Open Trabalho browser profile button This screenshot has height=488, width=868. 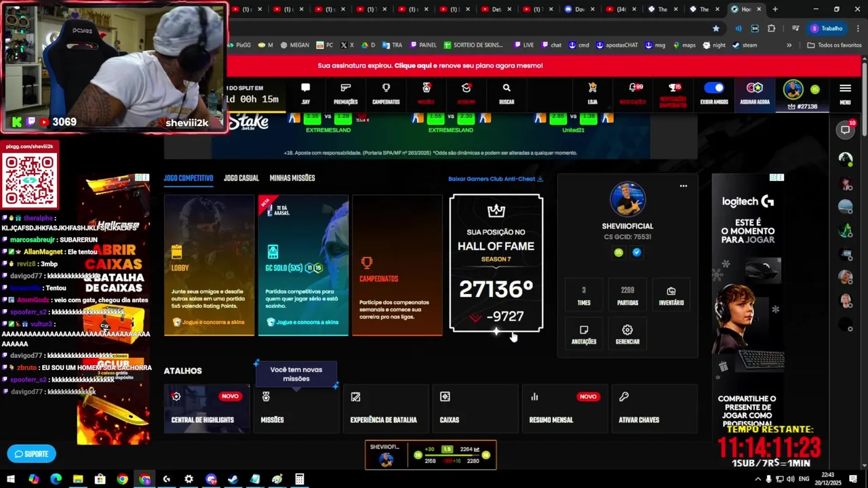[x=826, y=28]
